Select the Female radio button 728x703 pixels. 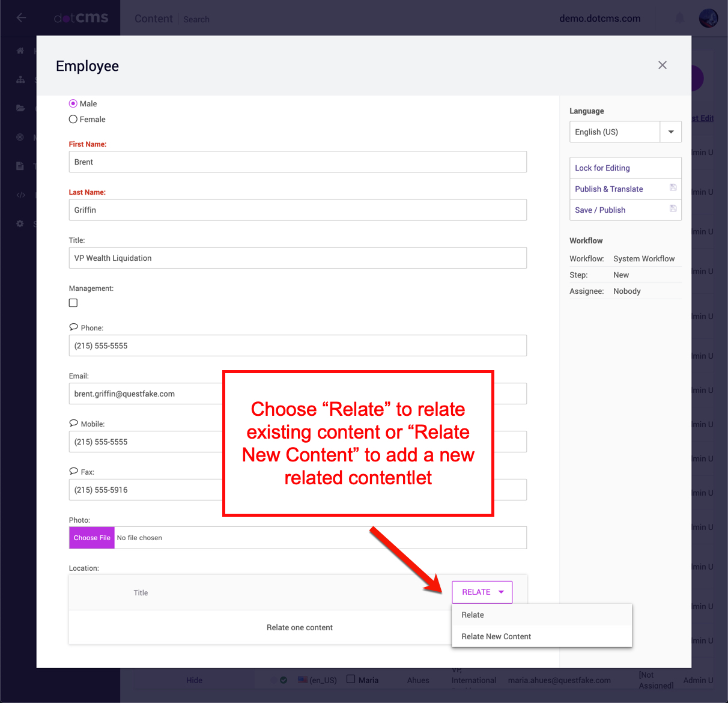(x=73, y=119)
